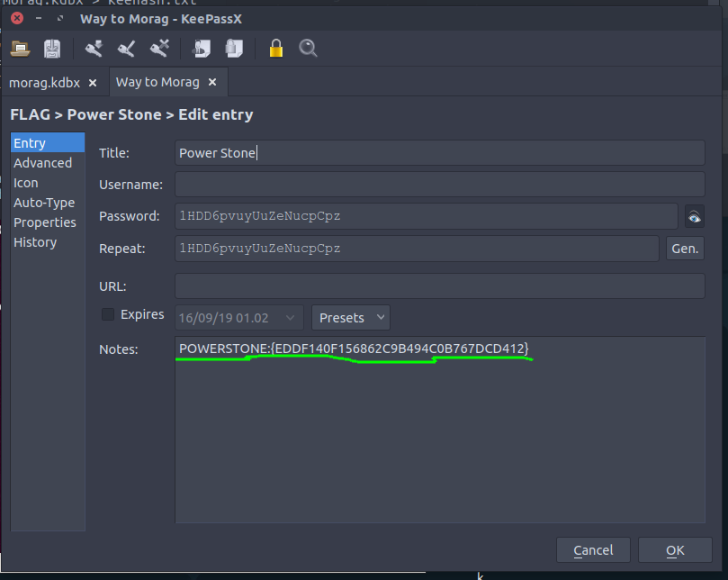Open the Presets dropdown

point(350,317)
